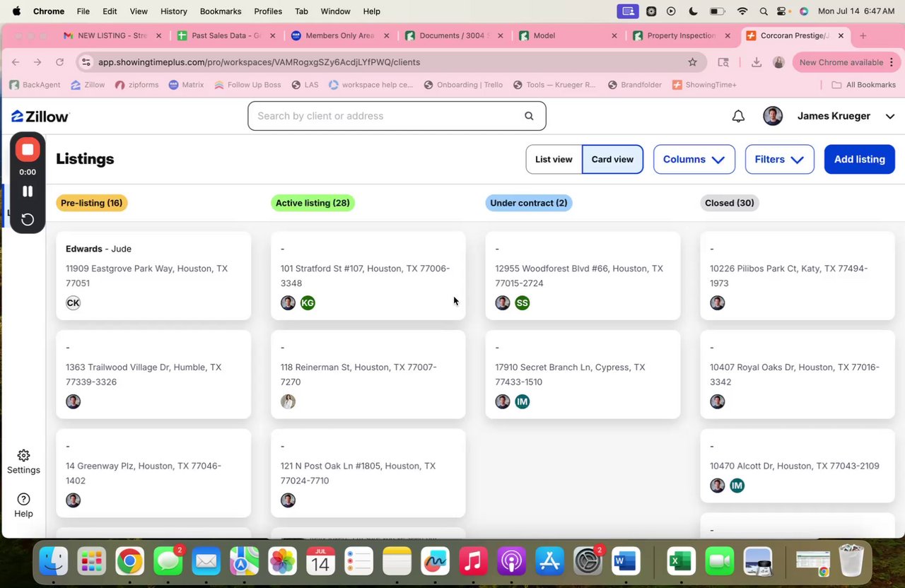Open Music app from the Dock
Viewport: 905px width, 588px height.
473,562
